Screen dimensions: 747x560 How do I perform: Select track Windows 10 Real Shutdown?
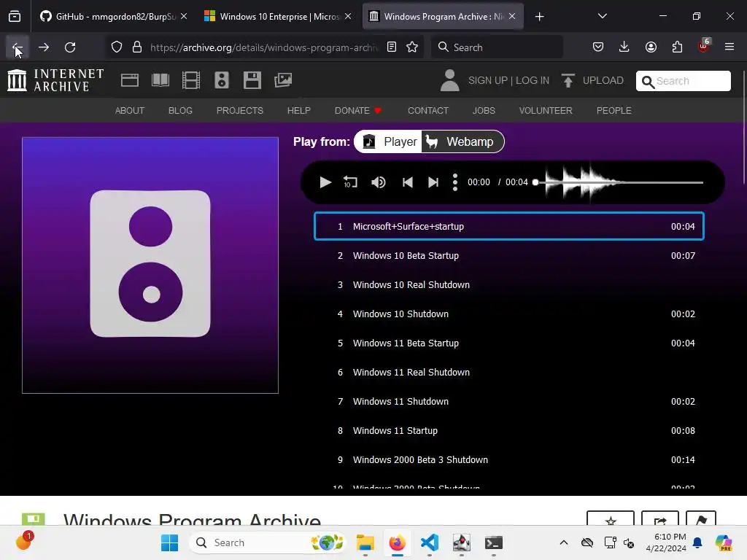[x=508, y=285]
